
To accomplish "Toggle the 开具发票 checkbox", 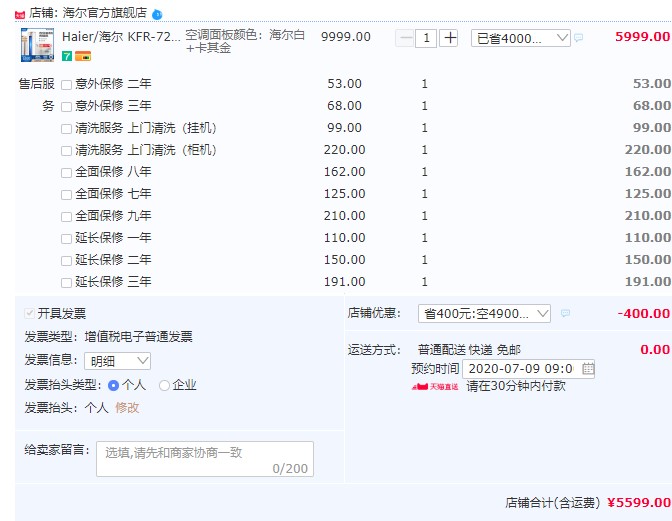I will [x=29, y=313].
